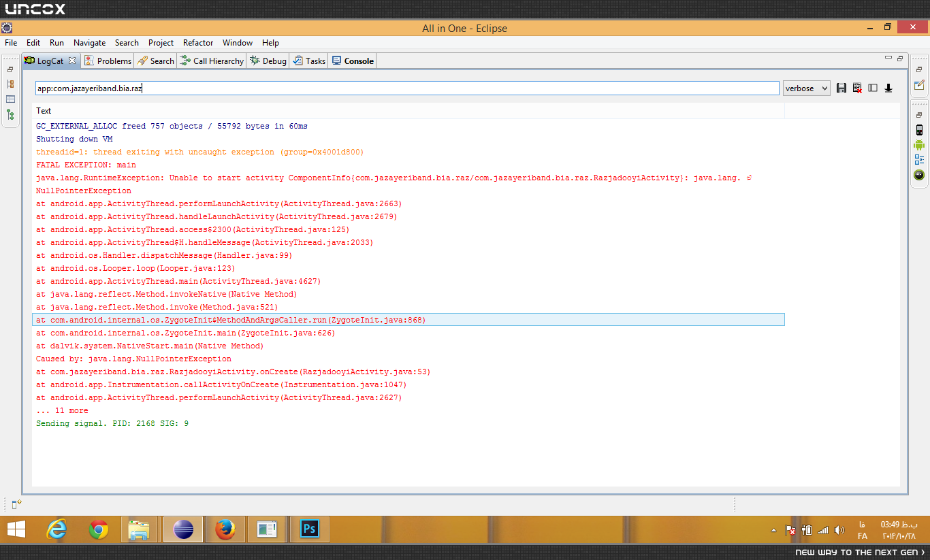Screen dimensions: 930x560
Task: Click the volume speaker tray icon
Action: tap(839, 529)
